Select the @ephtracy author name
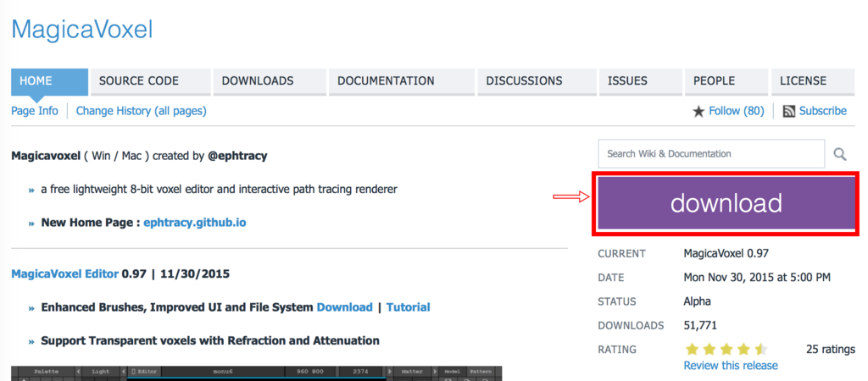The width and height of the screenshot is (868, 381). 237,156
